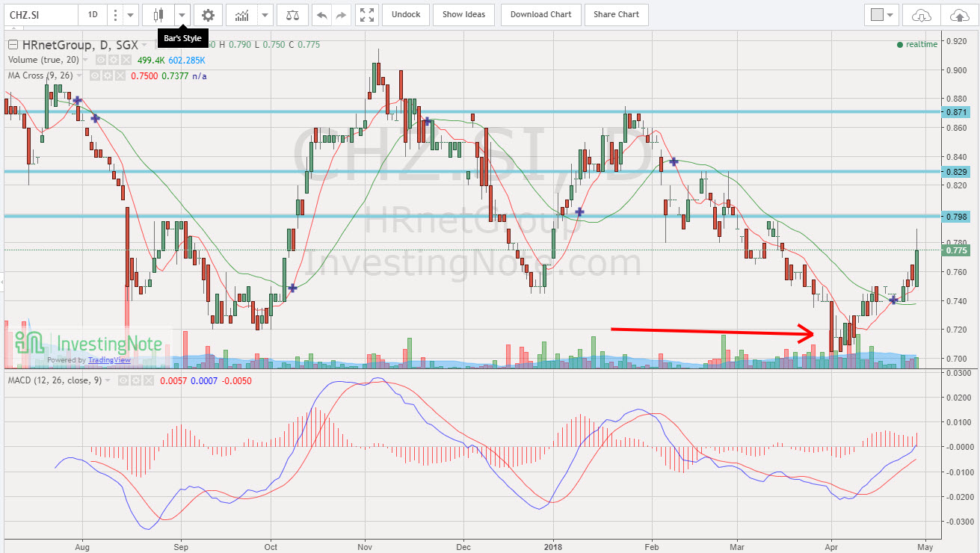Select the 1D timeframe

point(93,14)
